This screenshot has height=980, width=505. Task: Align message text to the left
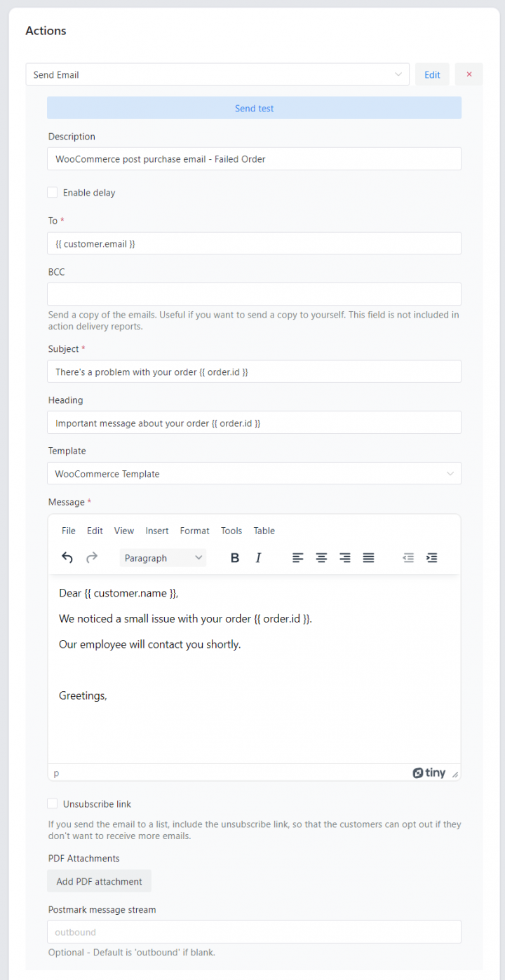[x=297, y=557]
